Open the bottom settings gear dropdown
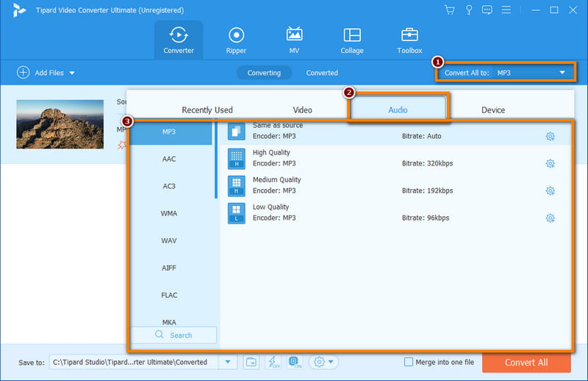Screen dimensions: 588x381 [x=323, y=362]
